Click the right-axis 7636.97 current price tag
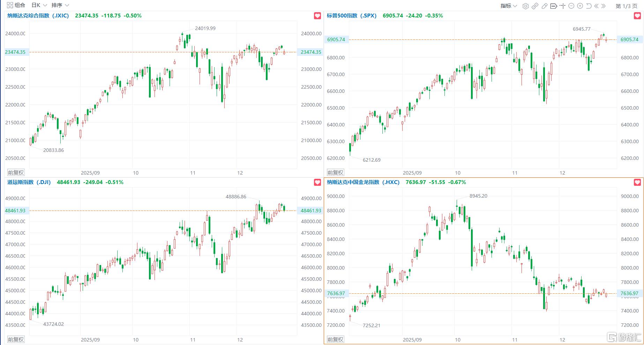The image size is (644, 345). point(629,293)
